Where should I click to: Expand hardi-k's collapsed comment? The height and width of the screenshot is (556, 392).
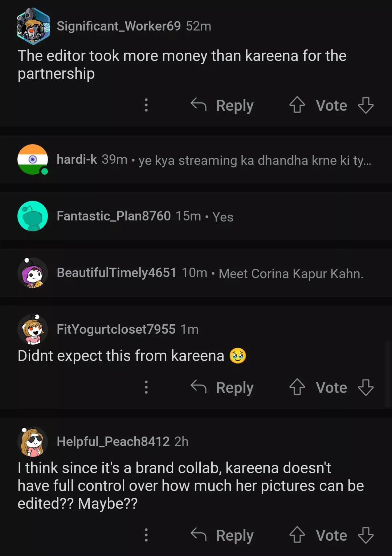point(254,160)
